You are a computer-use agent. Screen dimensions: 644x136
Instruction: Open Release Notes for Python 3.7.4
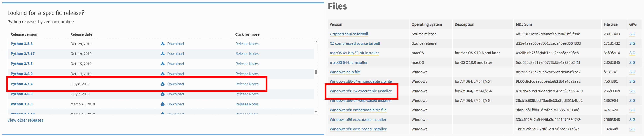click(247, 84)
